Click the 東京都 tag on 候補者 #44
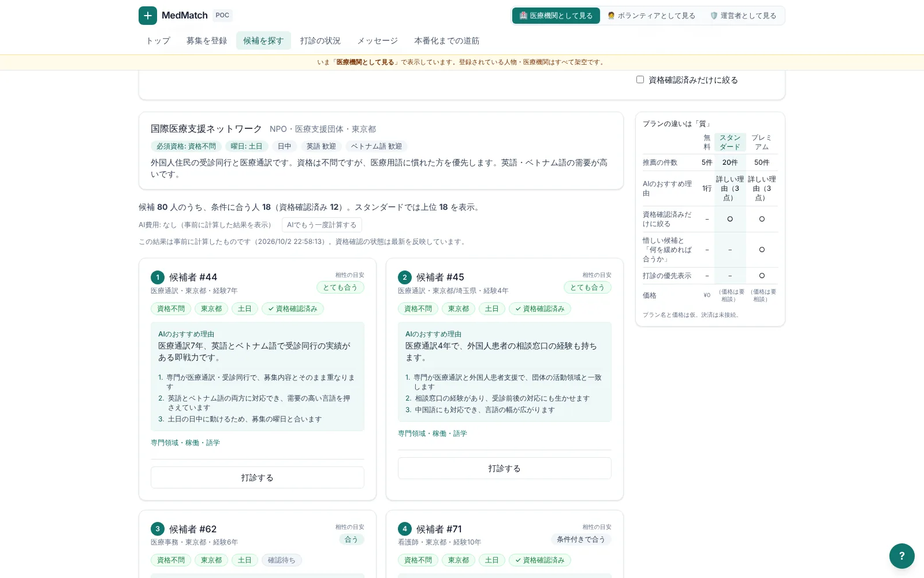The image size is (924, 578). 211,309
